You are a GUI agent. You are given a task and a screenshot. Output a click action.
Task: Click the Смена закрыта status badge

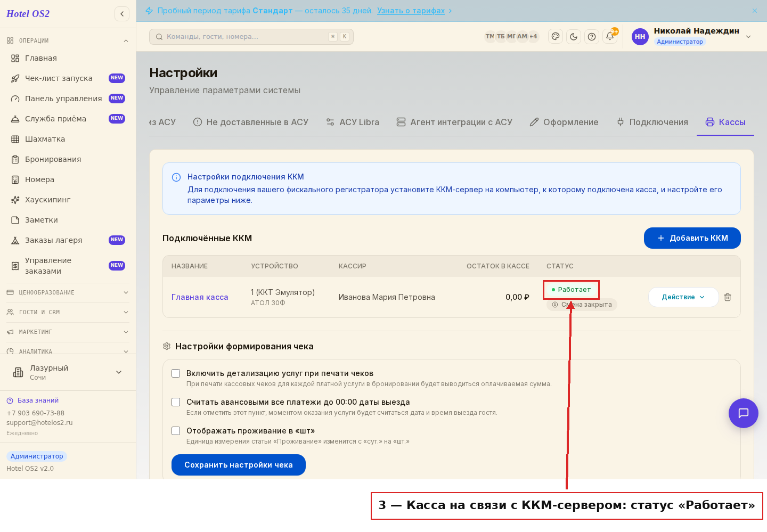582,305
